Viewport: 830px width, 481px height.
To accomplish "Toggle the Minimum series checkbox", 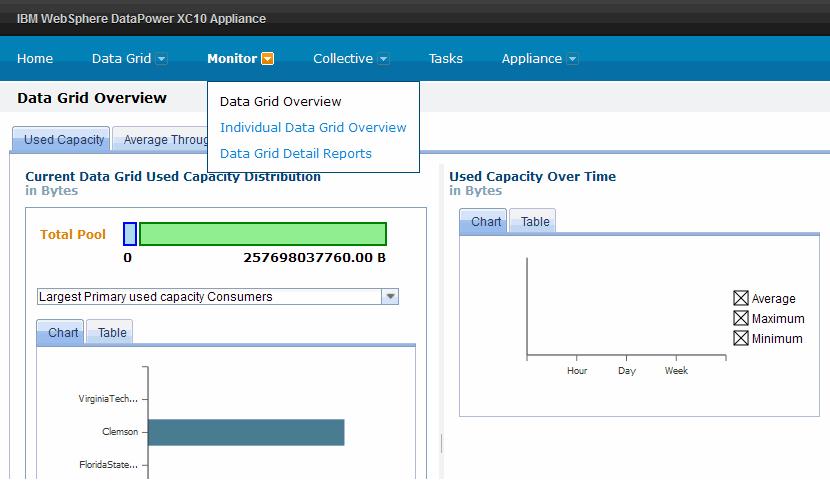I will click(741, 338).
